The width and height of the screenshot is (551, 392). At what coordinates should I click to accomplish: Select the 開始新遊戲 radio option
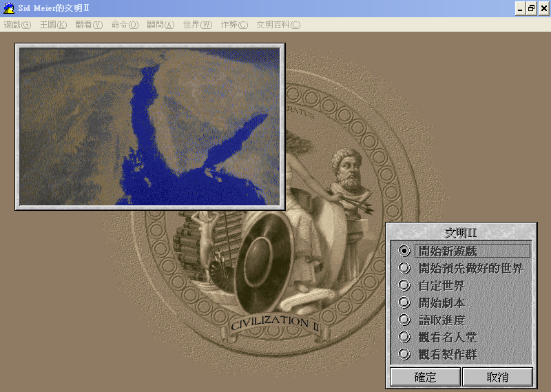pyautogui.click(x=404, y=251)
